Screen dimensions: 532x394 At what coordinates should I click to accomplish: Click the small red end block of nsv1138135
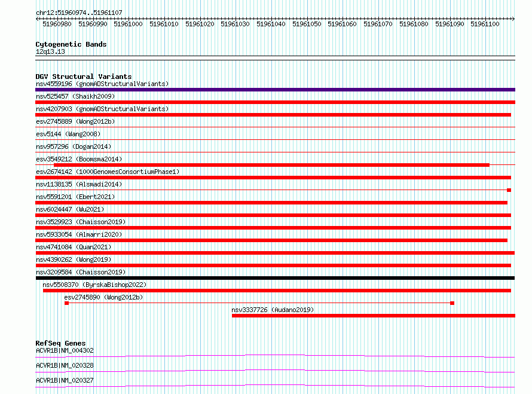509,190
